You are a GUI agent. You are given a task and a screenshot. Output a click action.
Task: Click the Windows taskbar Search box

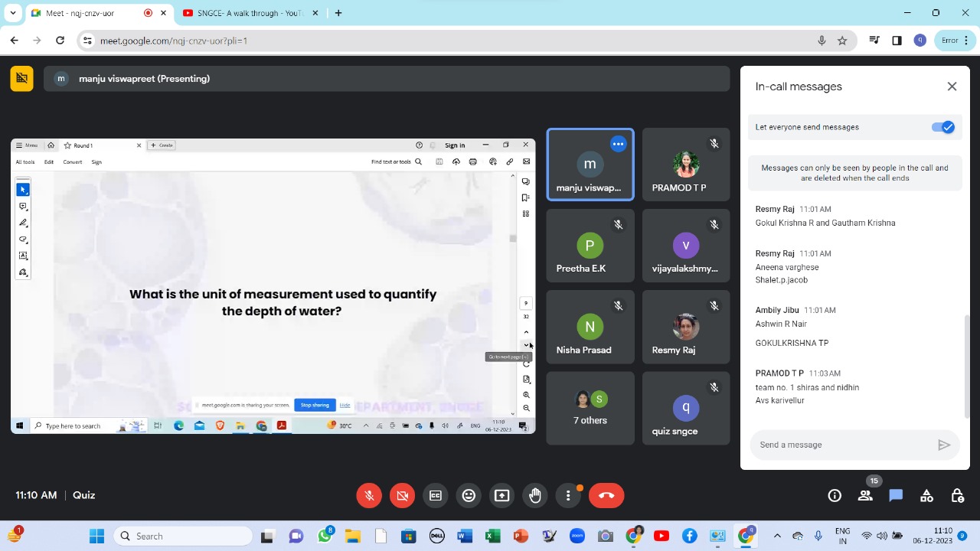pos(184,536)
